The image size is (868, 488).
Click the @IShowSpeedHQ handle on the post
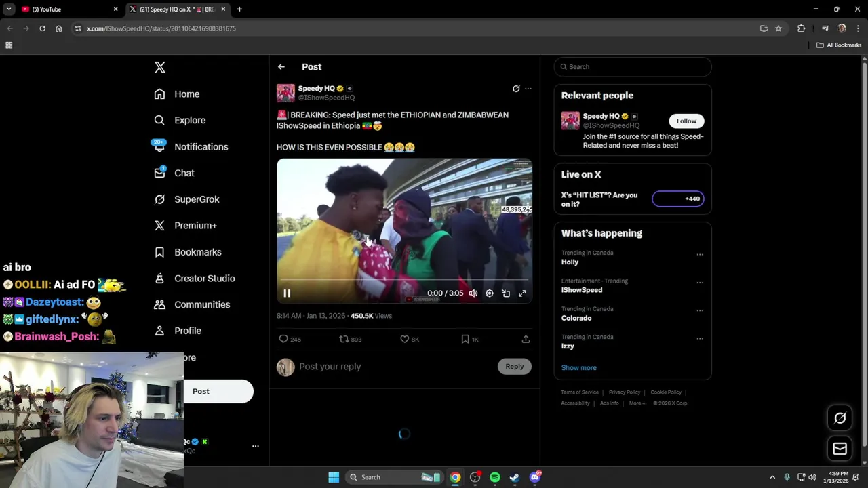pos(326,98)
